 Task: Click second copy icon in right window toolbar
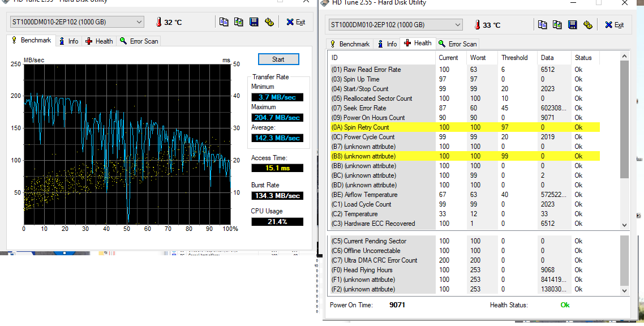(x=557, y=25)
